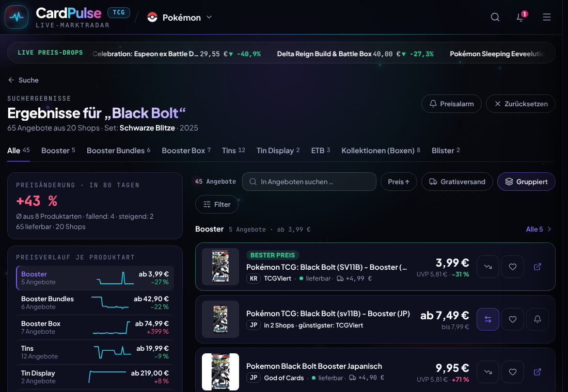The width and height of the screenshot is (568, 392).
Task: Click Delta Reign Build & Battle Box ticker
Action: pos(355,54)
